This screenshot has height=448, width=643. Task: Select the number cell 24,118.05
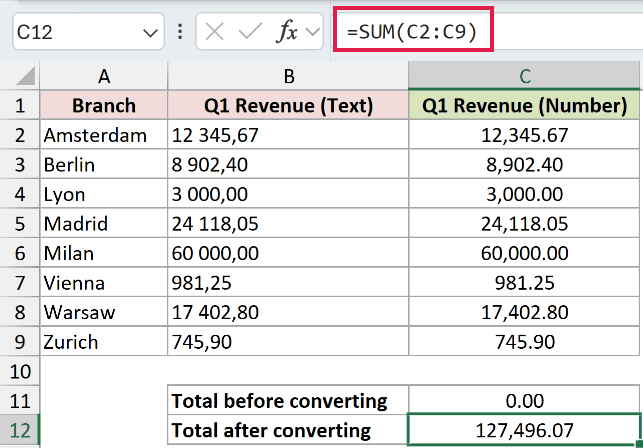point(524,224)
